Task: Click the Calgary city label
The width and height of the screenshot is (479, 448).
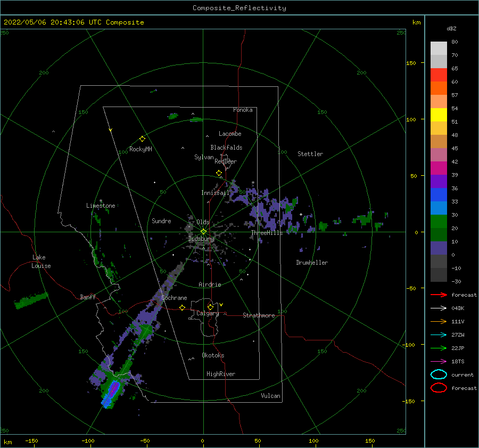Action: coord(208,313)
